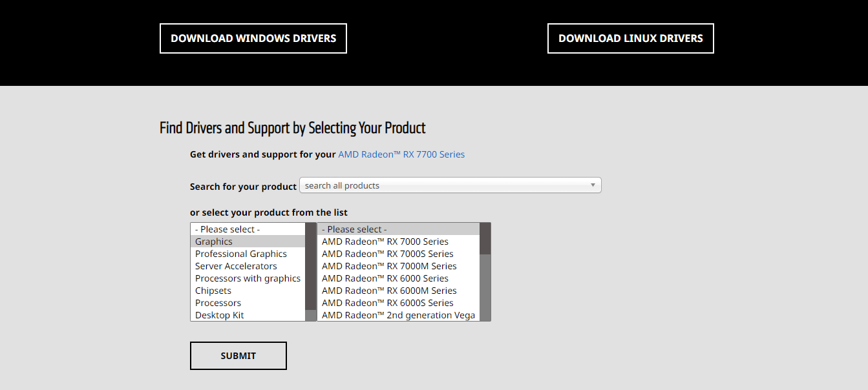
Task: Click the Download Linux Drivers button
Action: [631, 39]
